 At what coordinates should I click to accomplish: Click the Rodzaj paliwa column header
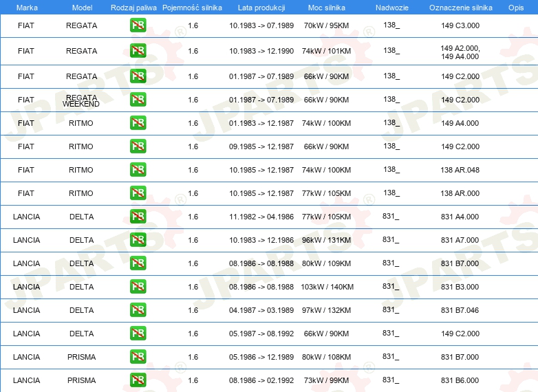click(133, 8)
